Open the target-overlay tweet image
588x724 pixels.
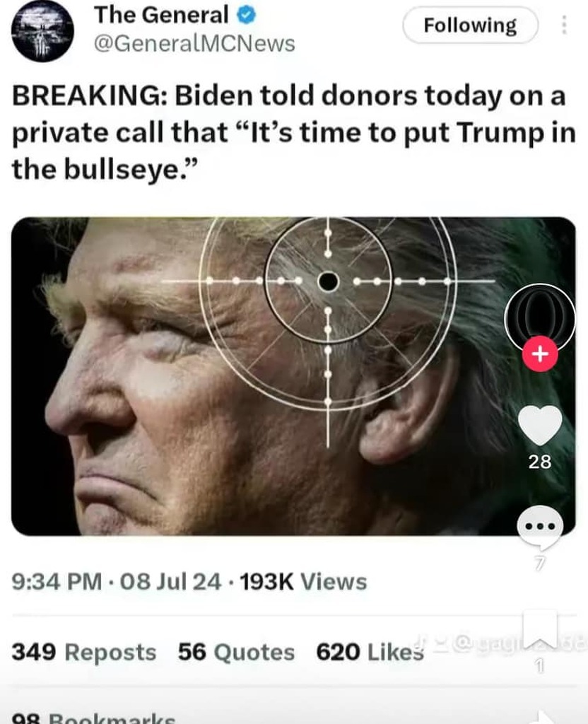[293, 376]
